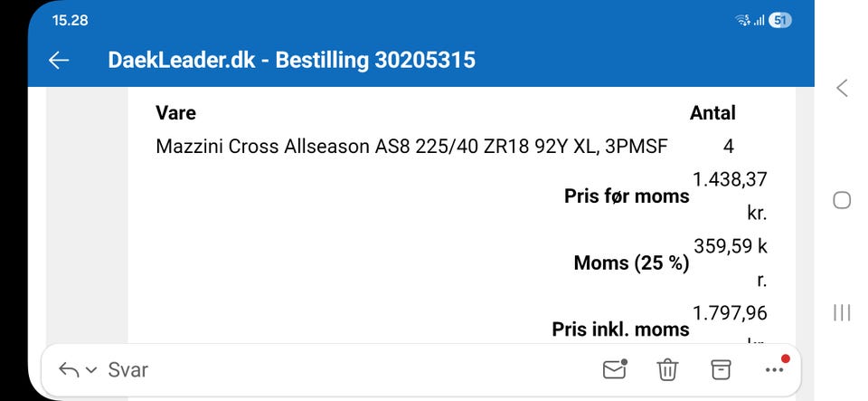Screen dimensions: 868x401
Task: Tap the DaekLeader.dk Bestilling subject title
Action: 291,61
